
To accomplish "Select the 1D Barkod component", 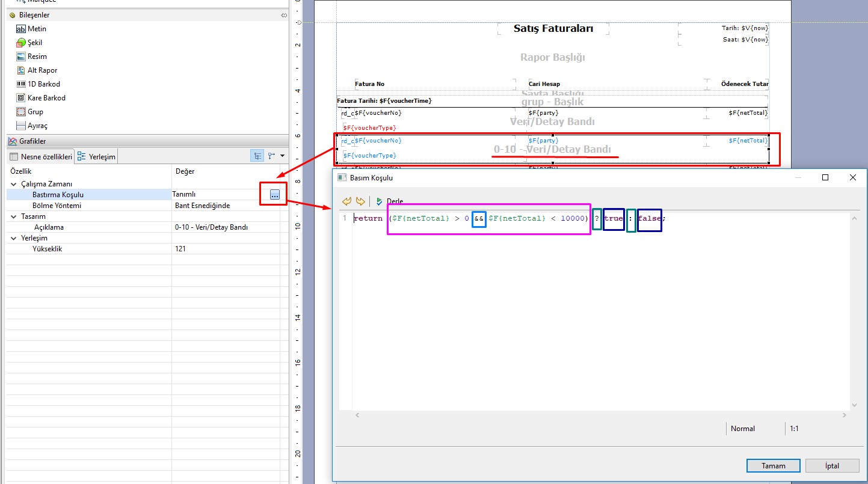I will (43, 84).
